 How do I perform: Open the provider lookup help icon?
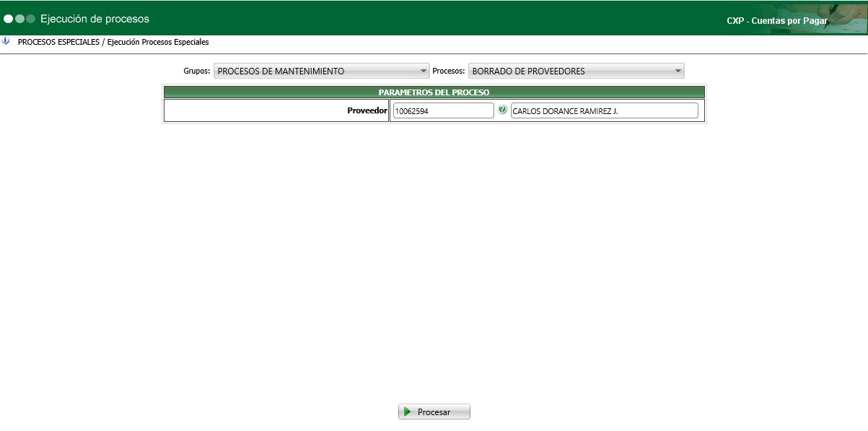click(x=502, y=110)
